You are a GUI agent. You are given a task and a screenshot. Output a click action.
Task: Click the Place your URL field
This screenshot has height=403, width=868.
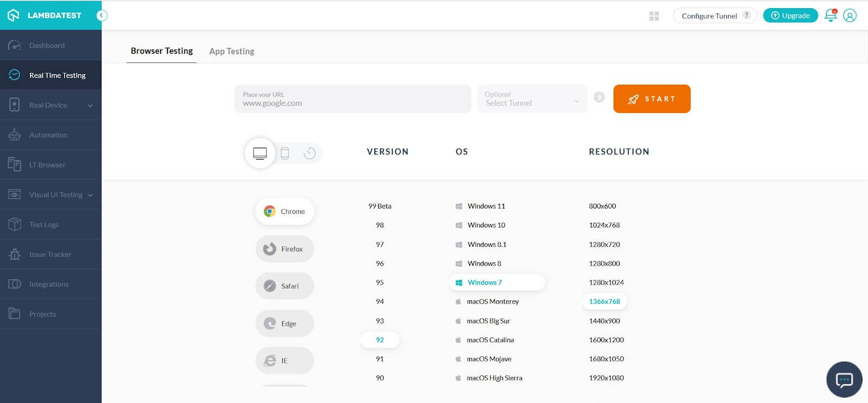pos(353,99)
